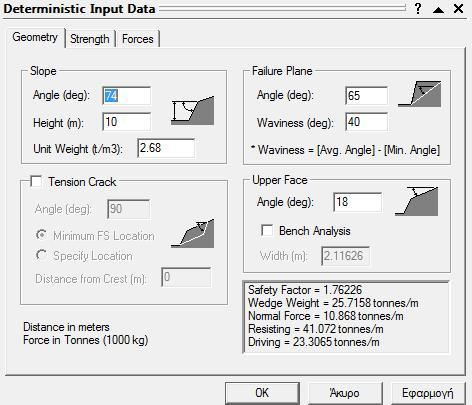472x405 pixels.
Task: Open the Geometry tab
Action: 35,37
